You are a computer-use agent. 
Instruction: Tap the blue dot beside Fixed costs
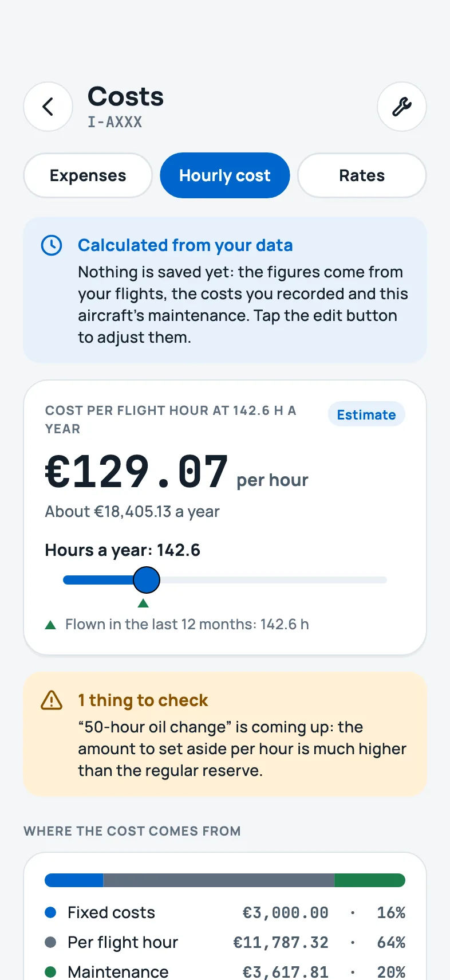(50, 912)
